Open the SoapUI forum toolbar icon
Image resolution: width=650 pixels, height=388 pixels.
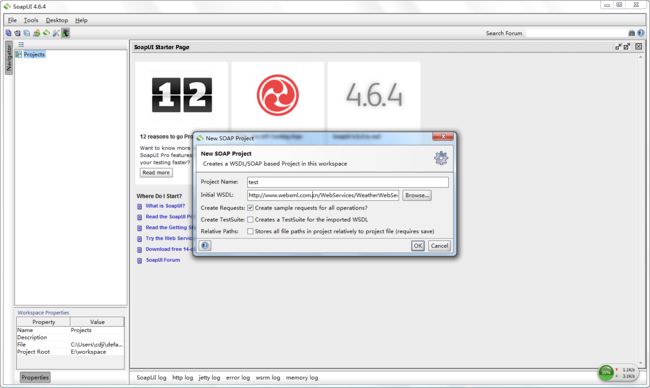click(x=36, y=33)
